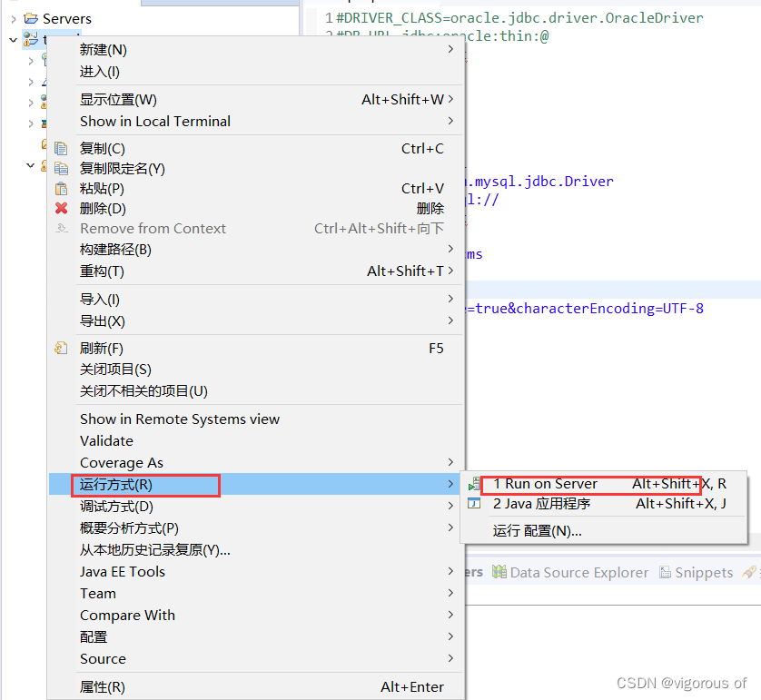Click the mysql.jdbc.Driver text in editor
Image resolution: width=761 pixels, height=700 pixels.
pyautogui.click(x=544, y=182)
